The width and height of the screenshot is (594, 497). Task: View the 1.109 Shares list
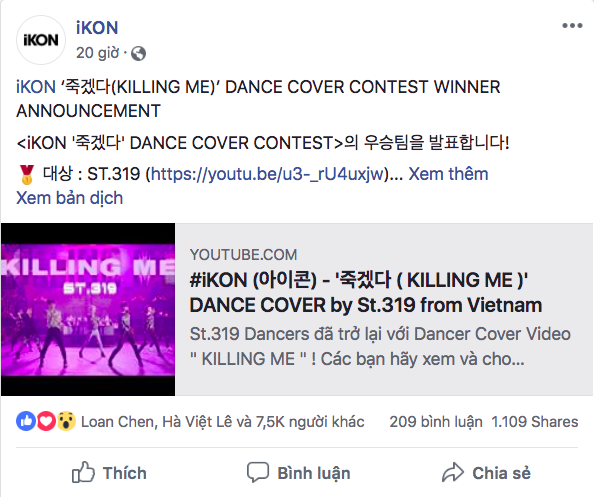(535, 422)
